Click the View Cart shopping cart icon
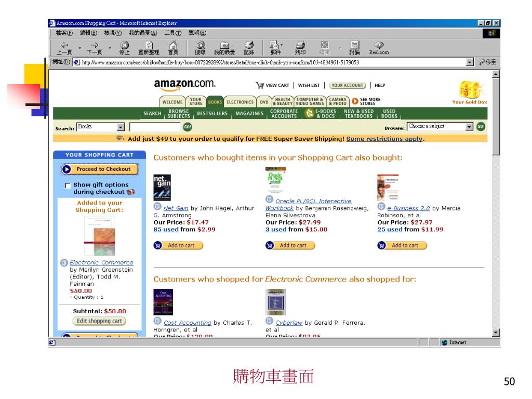The image size is (532, 399). pyautogui.click(x=260, y=85)
